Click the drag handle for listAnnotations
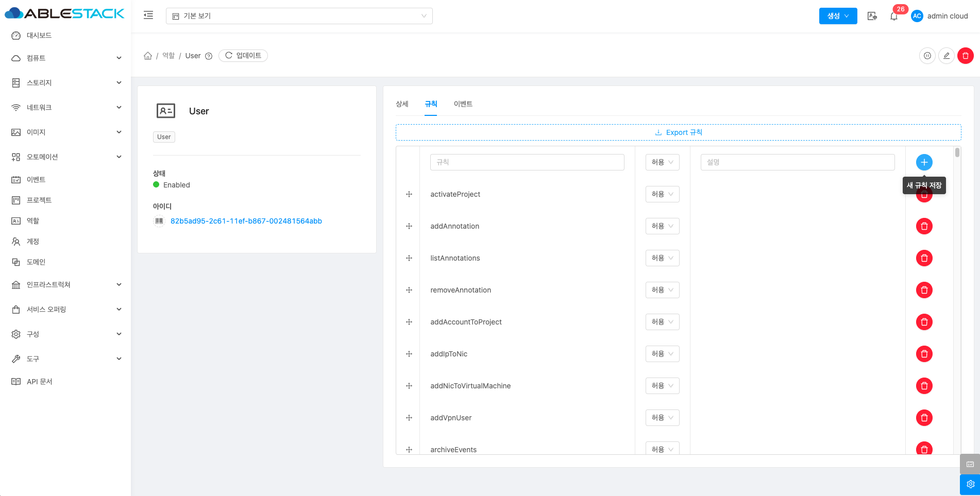 [x=409, y=258]
